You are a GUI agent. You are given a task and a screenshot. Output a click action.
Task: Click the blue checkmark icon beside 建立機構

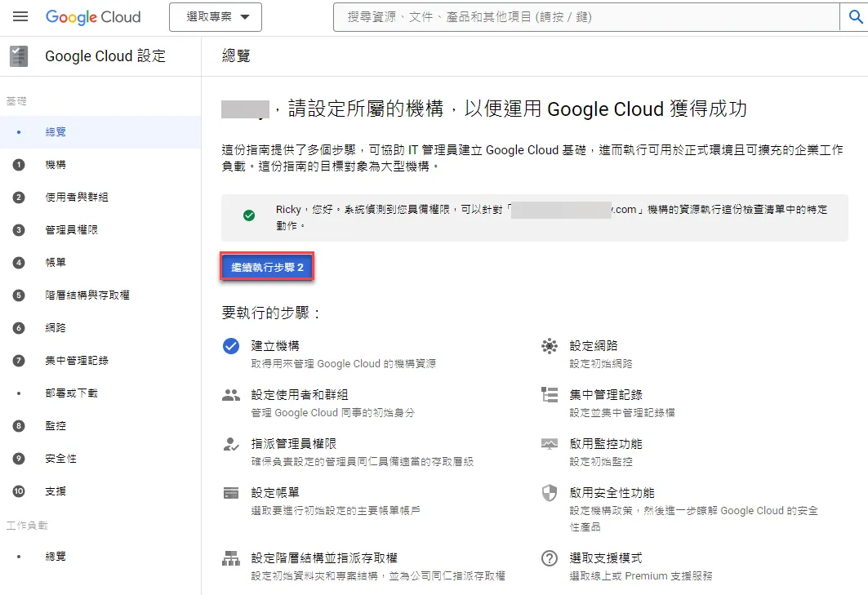pos(231,346)
